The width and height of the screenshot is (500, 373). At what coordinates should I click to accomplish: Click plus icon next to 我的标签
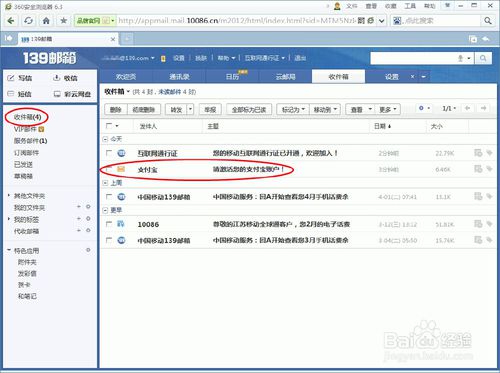[x=79, y=219]
